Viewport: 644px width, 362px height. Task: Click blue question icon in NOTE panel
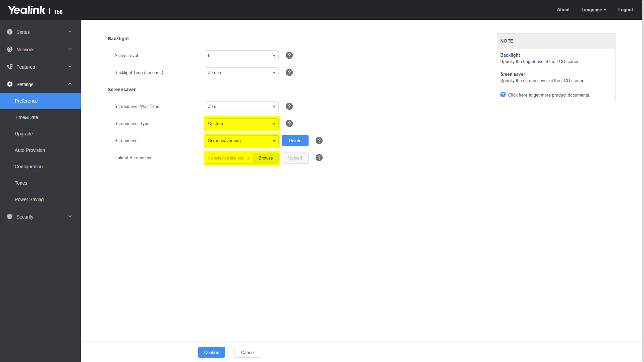(503, 95)
